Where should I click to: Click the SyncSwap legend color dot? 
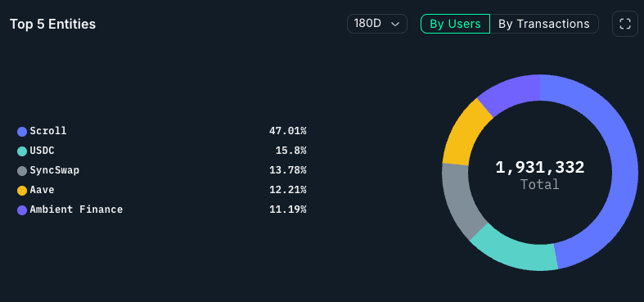(22, 171)
